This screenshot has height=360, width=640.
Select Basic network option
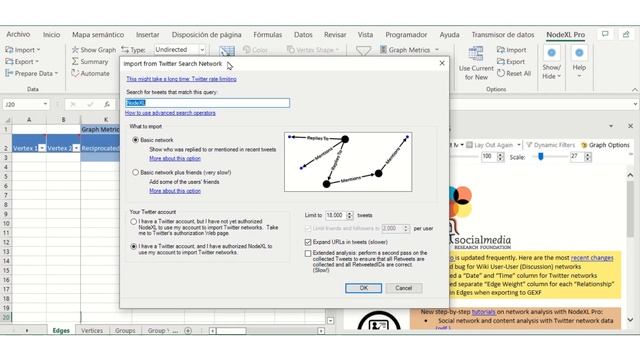coord(136,140)
